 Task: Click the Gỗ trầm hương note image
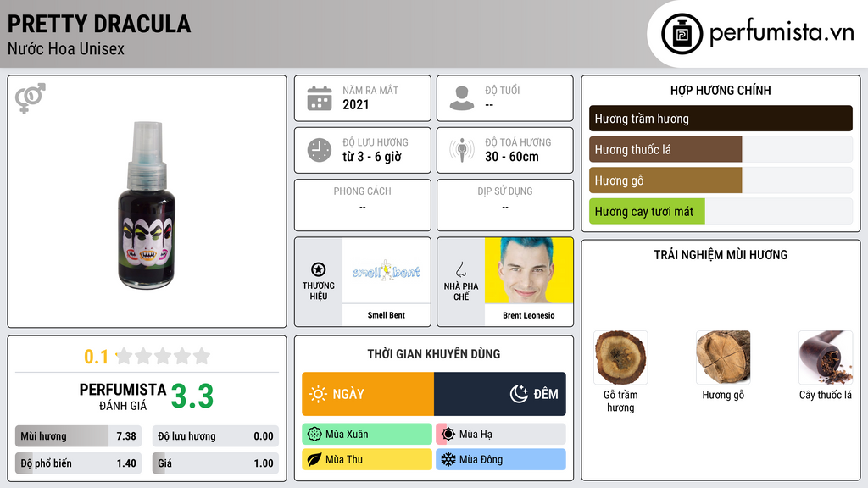[620, 358]
